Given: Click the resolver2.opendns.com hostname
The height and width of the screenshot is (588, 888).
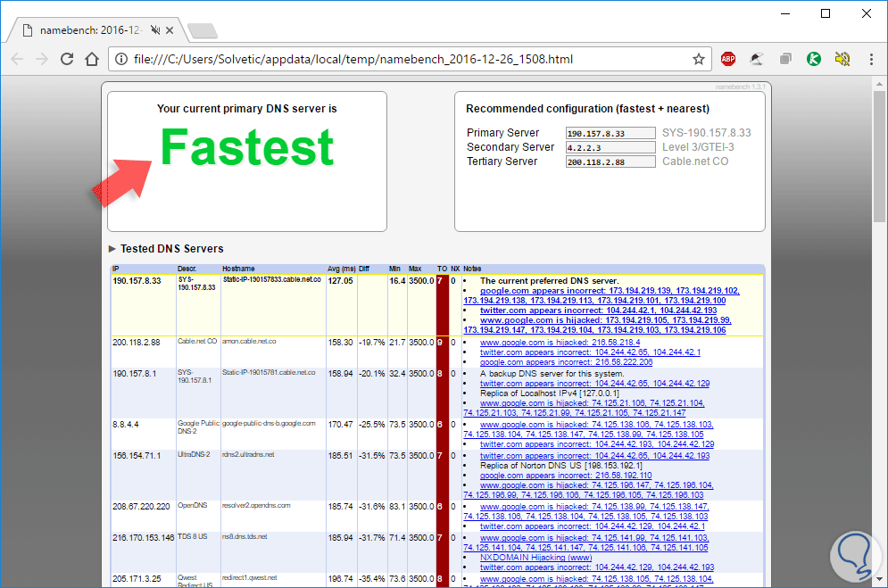Looking at the screenshot, I should [x=256, y=505].
